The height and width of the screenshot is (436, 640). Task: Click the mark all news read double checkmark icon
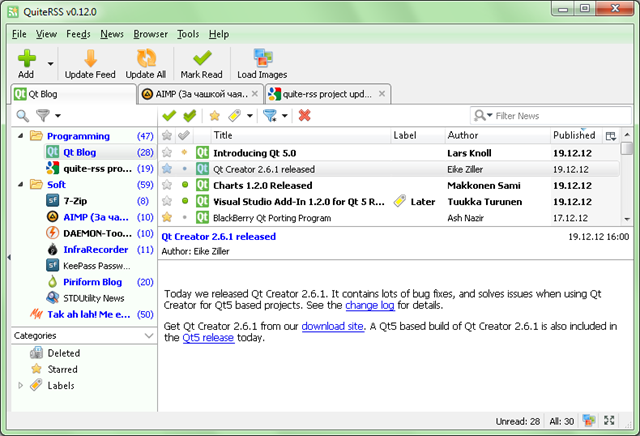(x=190, y=116)
